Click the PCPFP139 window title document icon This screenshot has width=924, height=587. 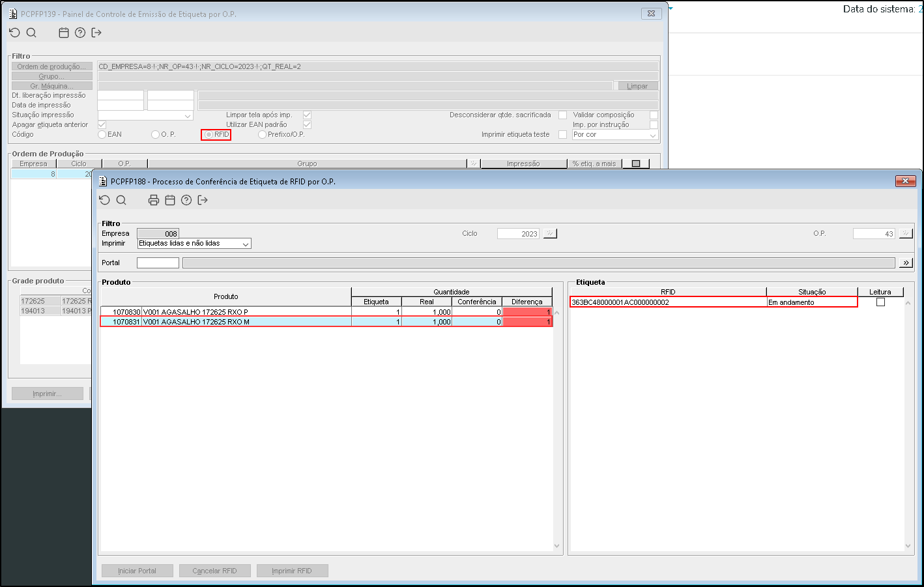13,14
